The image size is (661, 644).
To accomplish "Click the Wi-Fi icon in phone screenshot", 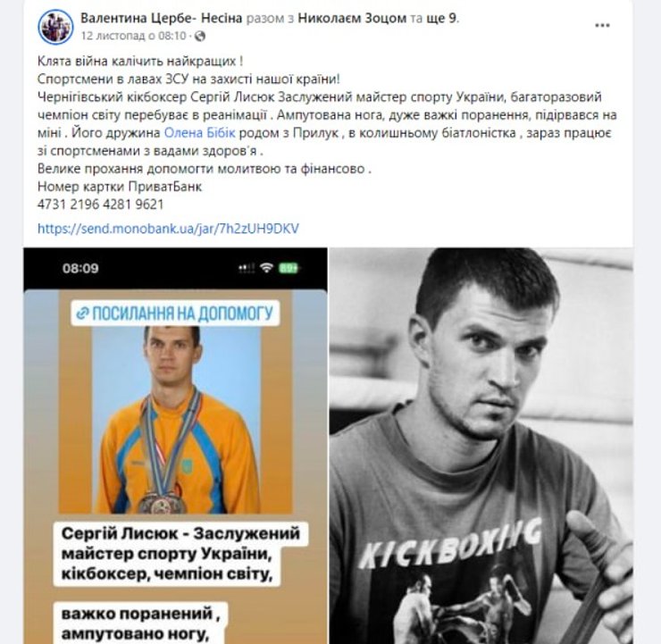I will coord(266,268).
